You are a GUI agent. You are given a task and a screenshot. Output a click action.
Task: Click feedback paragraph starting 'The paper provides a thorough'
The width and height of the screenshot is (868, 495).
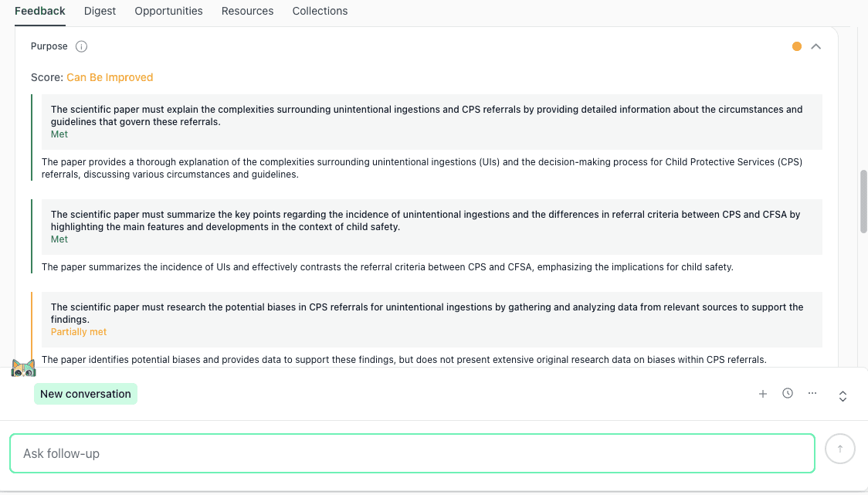pos(422,168)
